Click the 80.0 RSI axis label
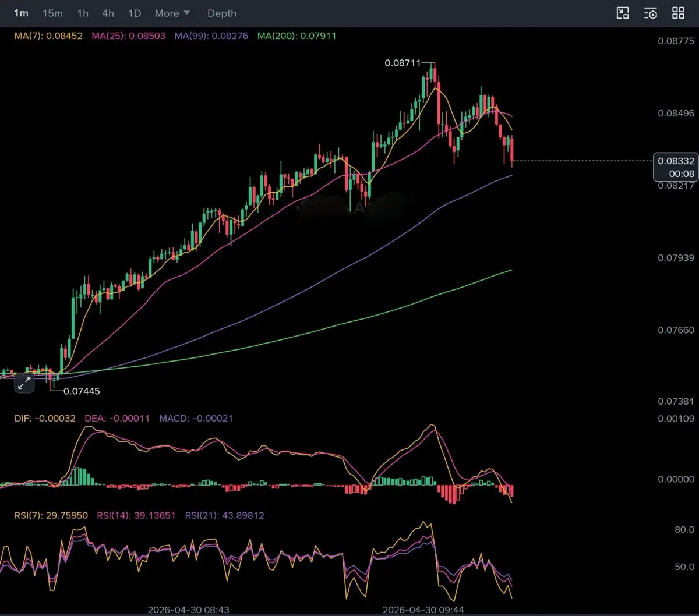The width and height of the screenshot is (699, 616). tap(684, 529)
